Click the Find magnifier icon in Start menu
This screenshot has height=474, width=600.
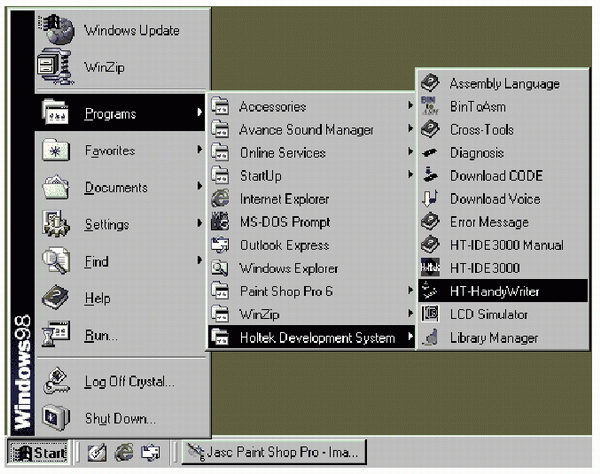pos(56,261)
